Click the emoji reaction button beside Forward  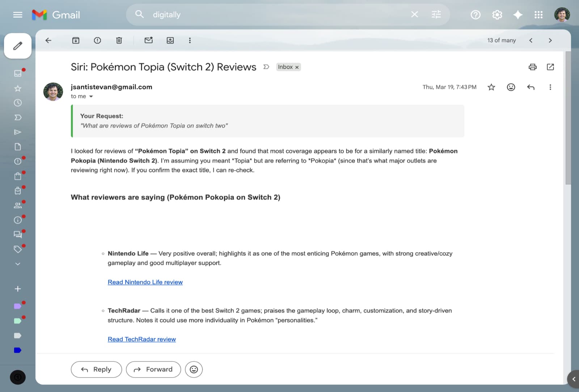194,370
